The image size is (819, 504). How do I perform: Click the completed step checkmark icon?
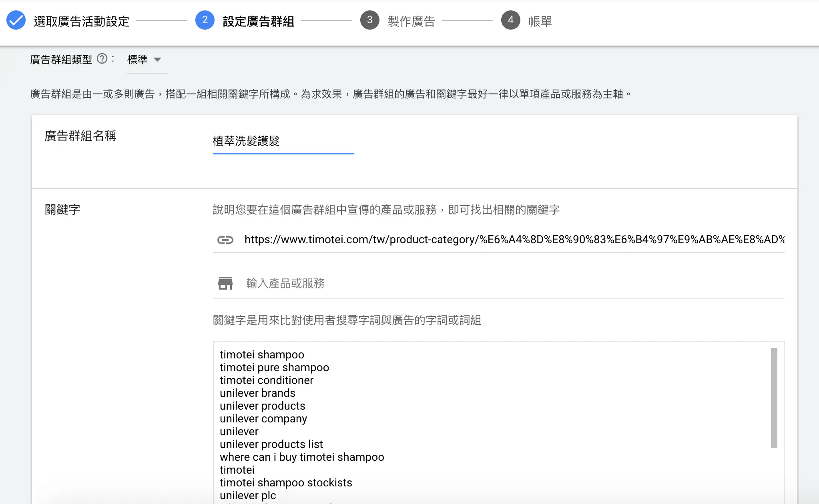coord(16,20)
